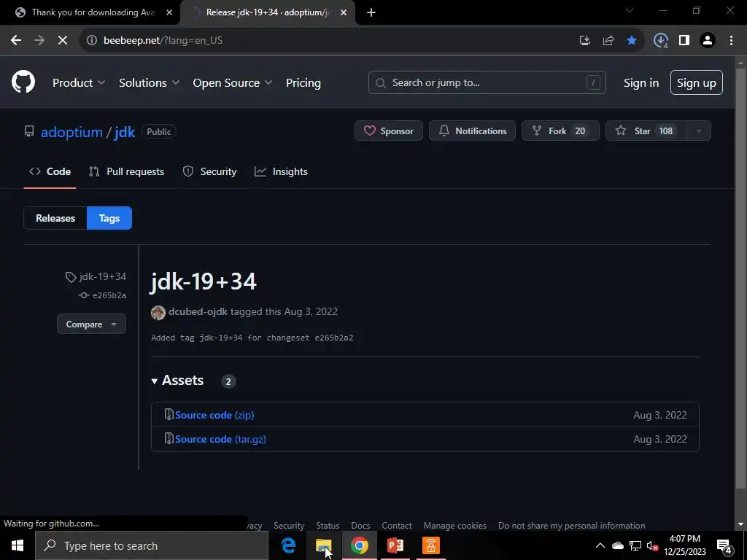Open PowerPoint from taskbar
Viewport: 747px width, 560px height.
(x=395, y=545)
